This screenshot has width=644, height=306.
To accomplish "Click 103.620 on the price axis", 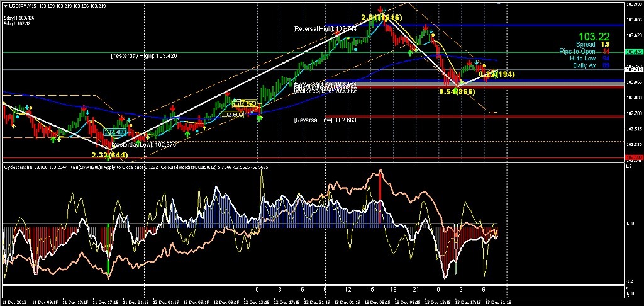I will 633,35.
